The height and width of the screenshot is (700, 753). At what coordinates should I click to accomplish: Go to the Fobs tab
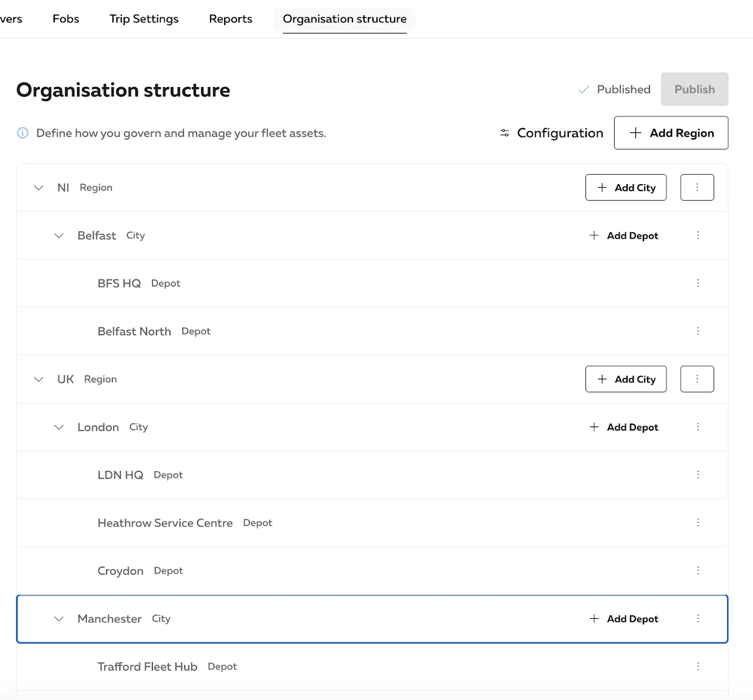click(66, 19)
